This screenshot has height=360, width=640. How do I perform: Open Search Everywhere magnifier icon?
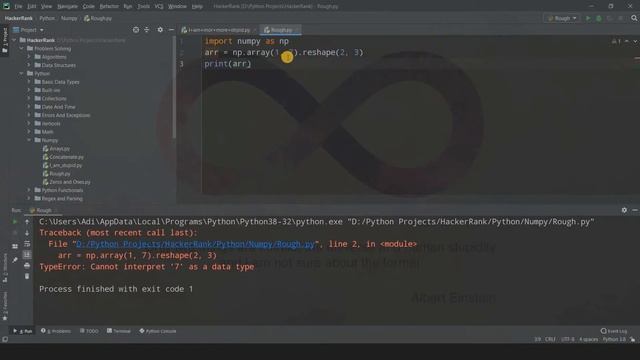pos(634,18)
